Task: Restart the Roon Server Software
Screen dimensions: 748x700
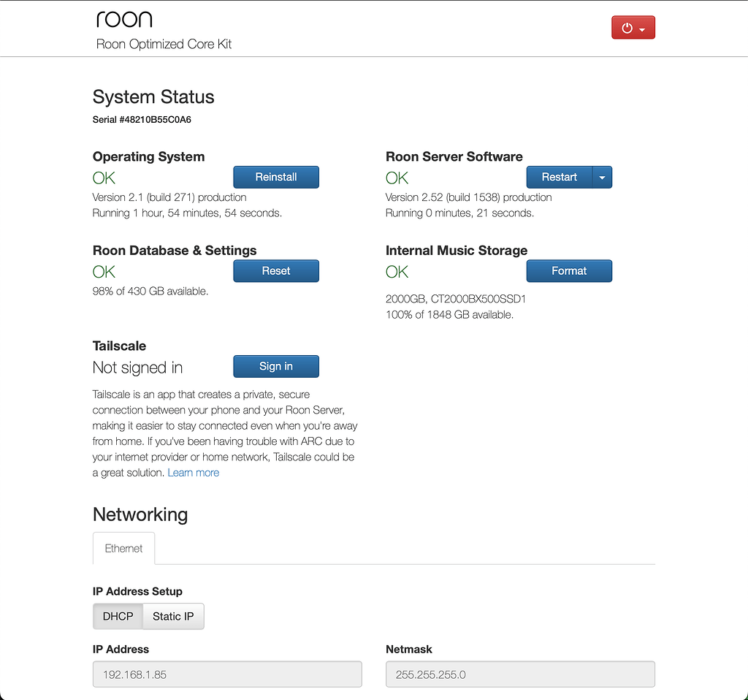Action: pyautogui.click(x=559, y=177)
